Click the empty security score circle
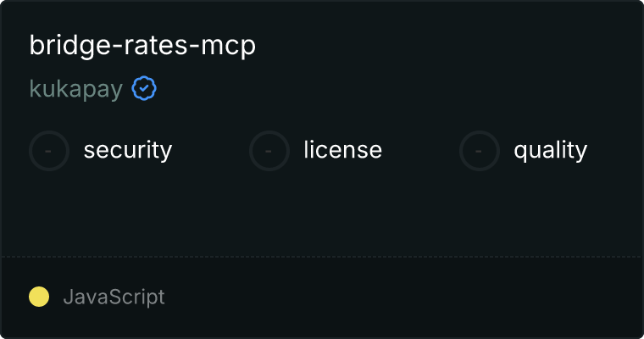The width and height of the screenshot is (644, 339). [49, 151]
